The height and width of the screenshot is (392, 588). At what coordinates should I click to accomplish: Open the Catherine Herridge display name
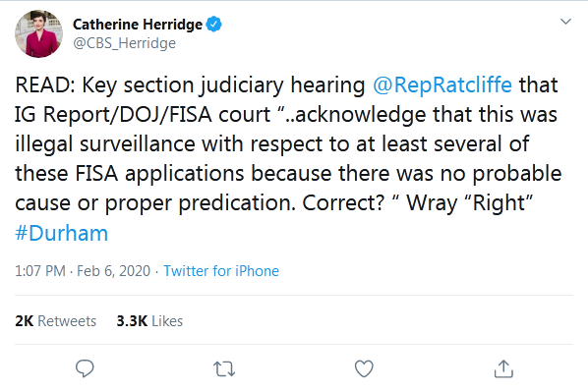click(138, 25)
